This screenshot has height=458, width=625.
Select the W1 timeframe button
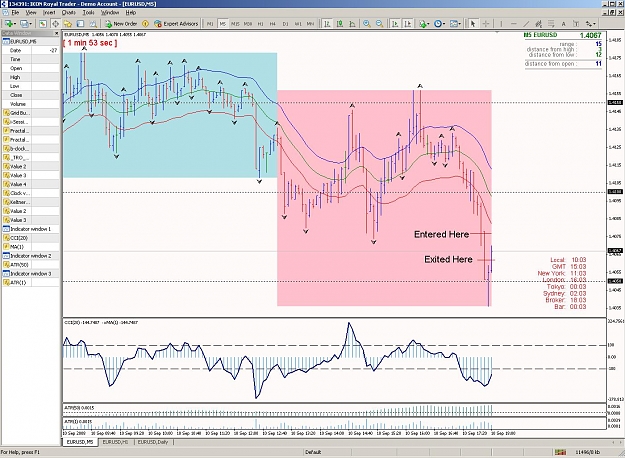pyautogui.click(x=298, y=24)
